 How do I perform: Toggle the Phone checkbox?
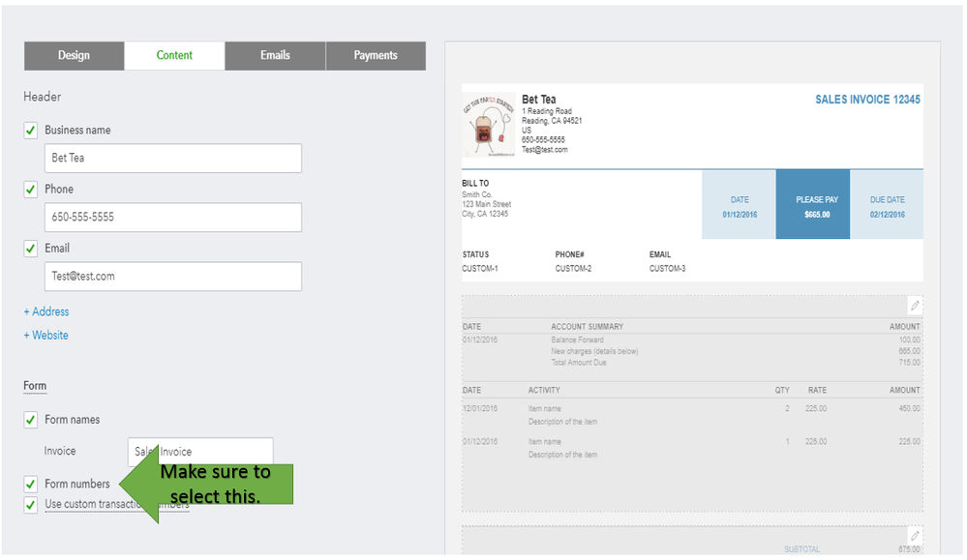pyautogui.click(x=31, y=190)
